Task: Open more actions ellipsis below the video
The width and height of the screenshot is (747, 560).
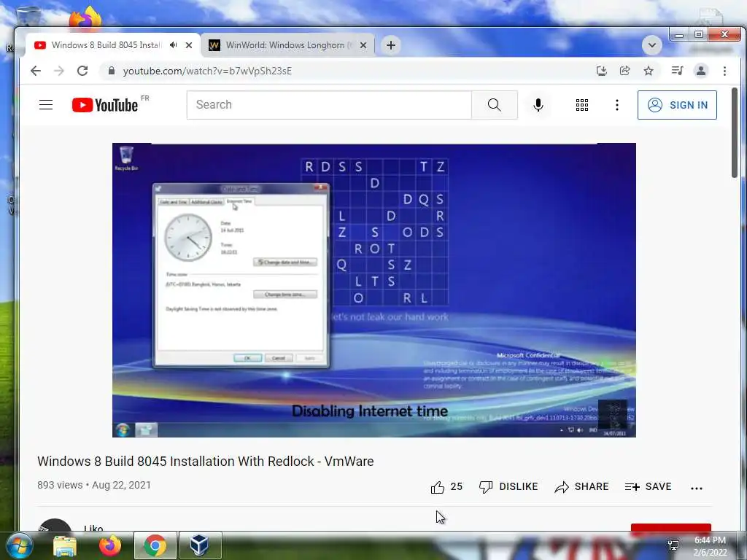Action: [697, 488]
